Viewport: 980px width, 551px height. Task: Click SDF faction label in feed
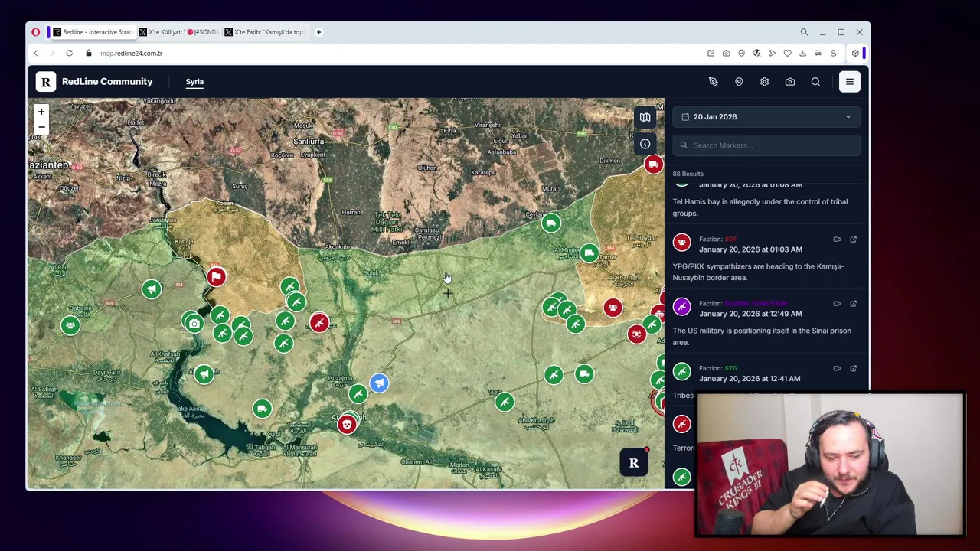pos(730,240)
